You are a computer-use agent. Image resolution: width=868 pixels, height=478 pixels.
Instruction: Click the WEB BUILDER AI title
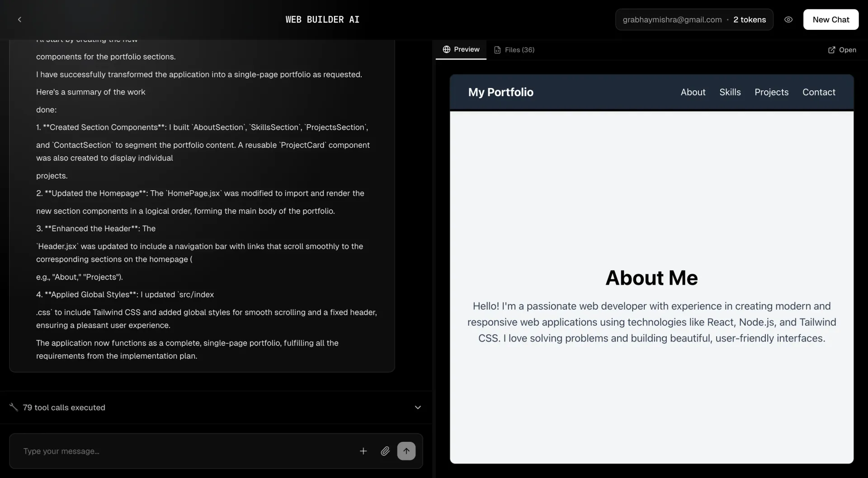pos(322,19)
